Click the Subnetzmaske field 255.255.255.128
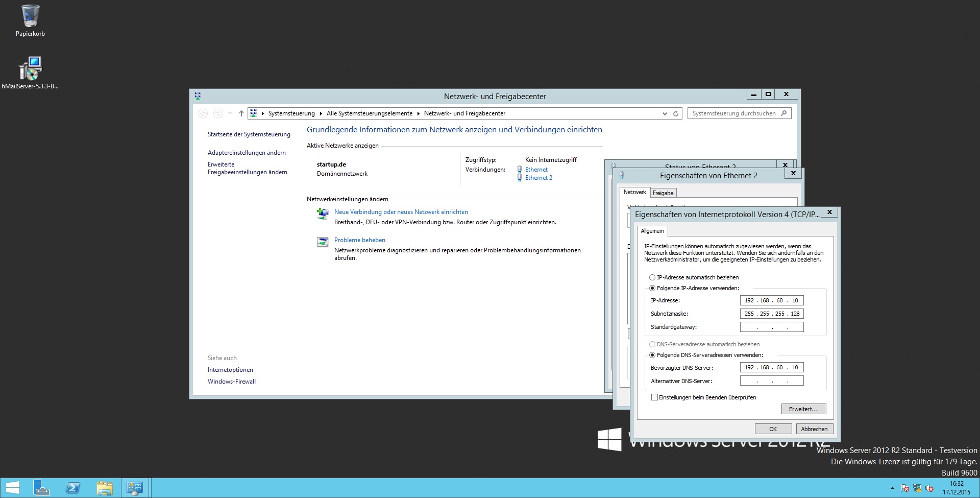The height and width of the screenshot is (498, 980). tap(771, 314)
